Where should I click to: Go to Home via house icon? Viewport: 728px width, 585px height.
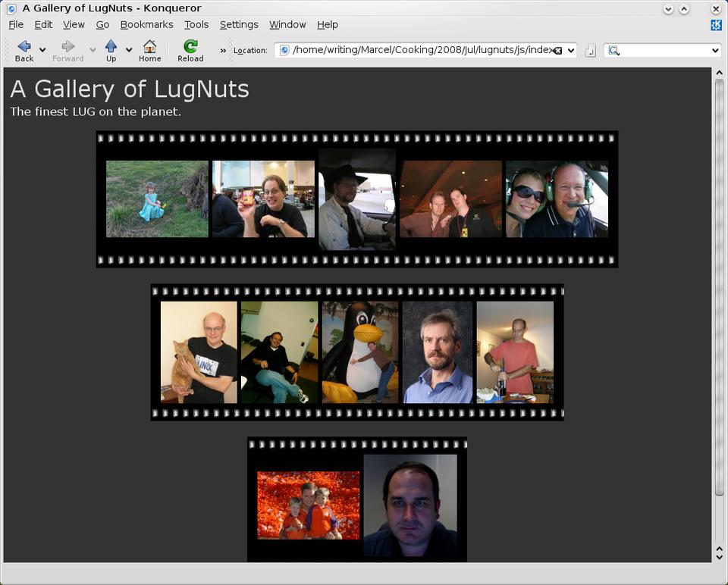[x=149, y=46]
